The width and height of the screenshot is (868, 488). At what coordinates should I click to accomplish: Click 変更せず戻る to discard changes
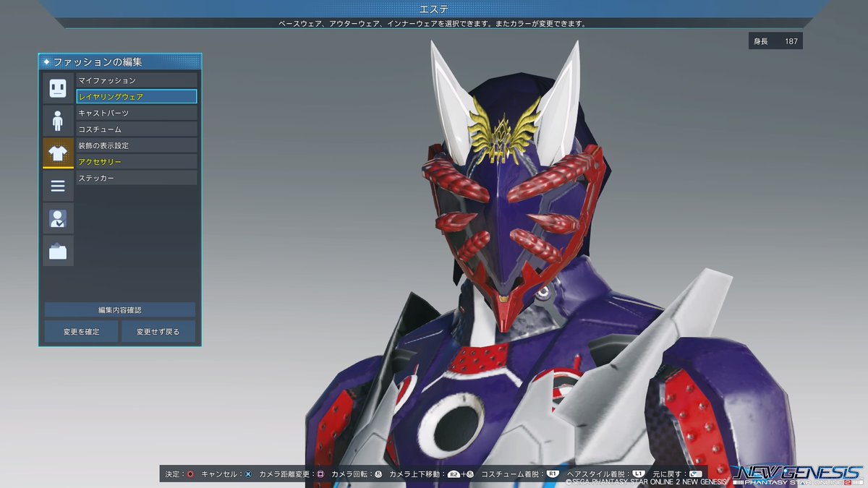[158, 332]
